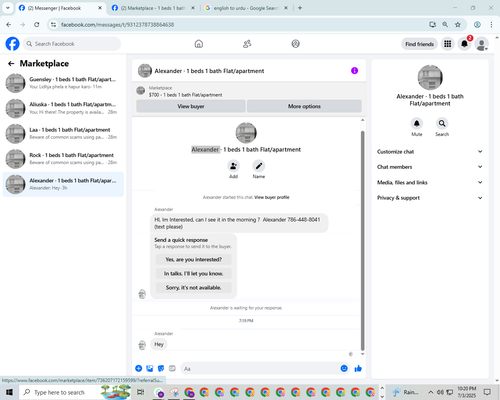Attach a photo with image icon
500x400 pixels.
click(150, 368)
